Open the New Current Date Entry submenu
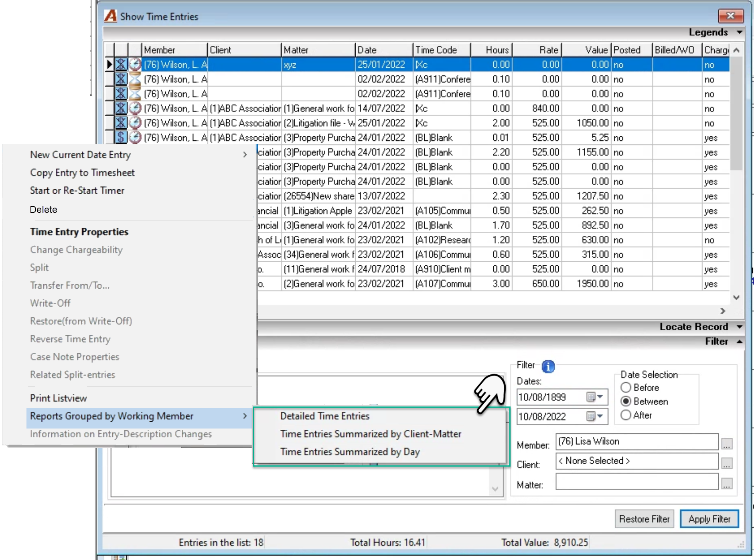 pyautogui.click(x=138, y=155)
